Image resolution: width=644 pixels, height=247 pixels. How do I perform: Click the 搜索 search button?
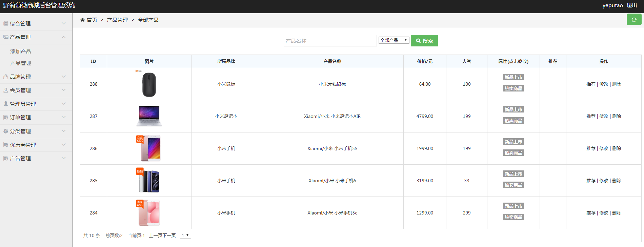pyautogui.click(x=424, y=41)
